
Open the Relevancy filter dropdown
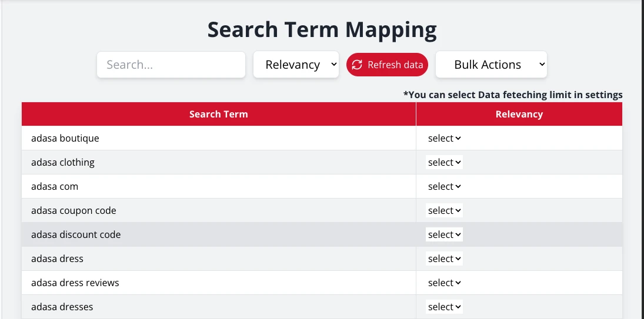click(296, 65)
